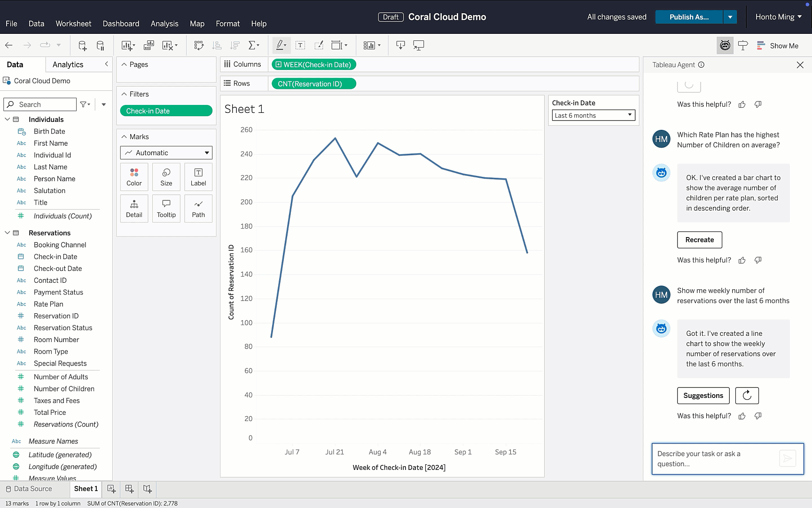
Task: Click the Undo back arrow
Action: pyautogui.click(x=9, y=45)
